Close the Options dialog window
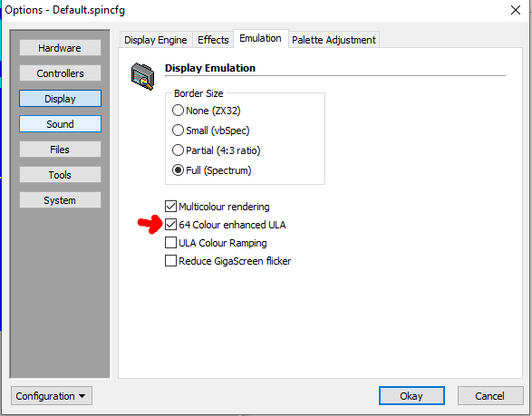The width and height of the screenshot is (532, 416). (x=516, y=10)
